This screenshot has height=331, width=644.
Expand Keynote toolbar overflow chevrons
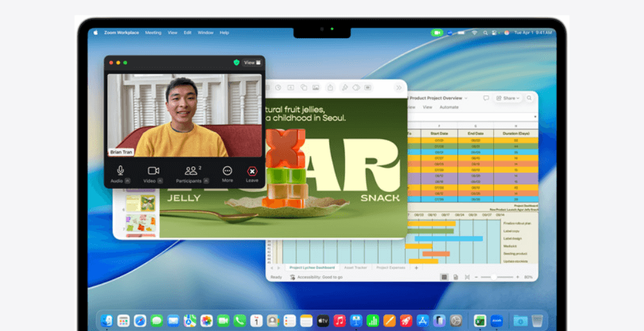[399, 88]
